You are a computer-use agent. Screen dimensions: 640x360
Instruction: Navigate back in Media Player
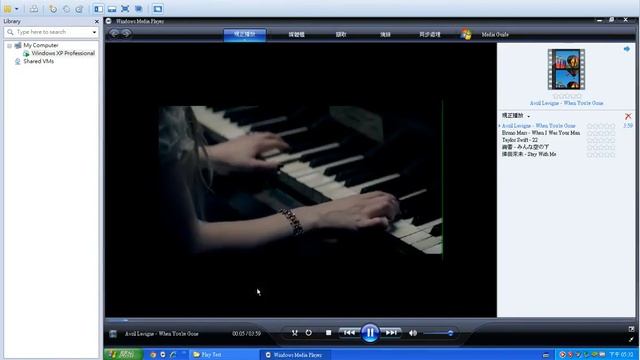[x=114, y=33]
